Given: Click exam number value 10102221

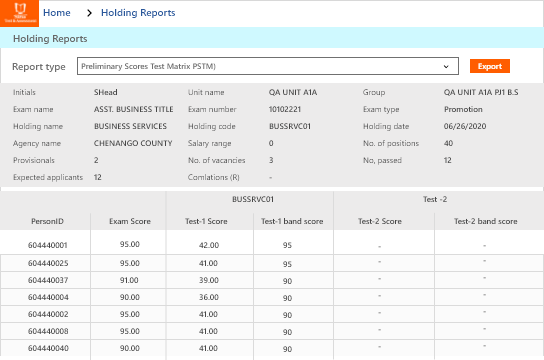Looking at the screenshot, I should pos(285,109).
